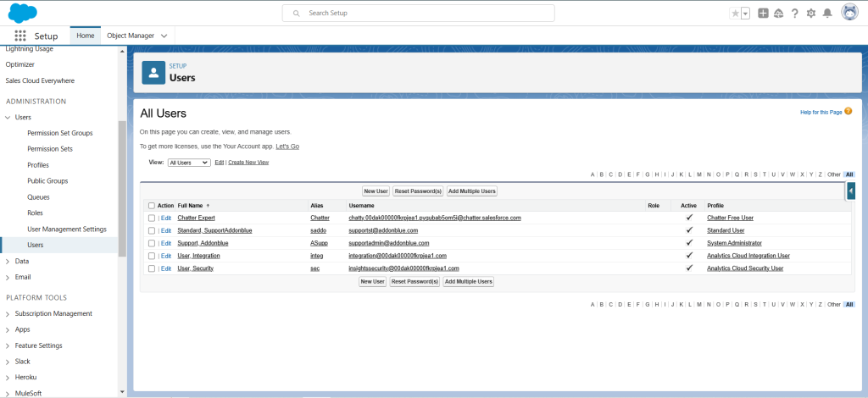Image resolution: width=868 pixels, height=398 pixels.
Task: Open the View All Users dropdown
Action: pyautogui.click(x=189, y=163)
